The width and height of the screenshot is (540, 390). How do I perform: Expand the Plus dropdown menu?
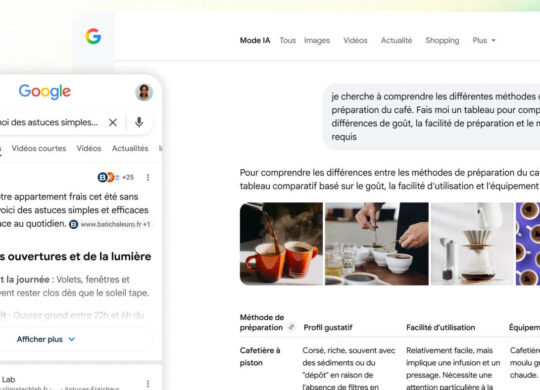pos(484,40)
